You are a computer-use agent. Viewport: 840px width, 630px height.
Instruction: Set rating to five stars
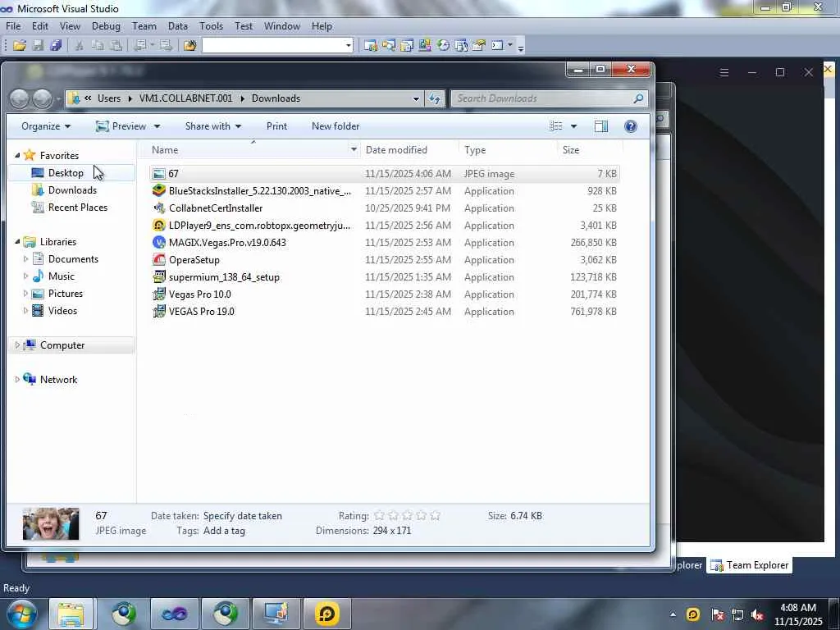[x=435, y=515]
